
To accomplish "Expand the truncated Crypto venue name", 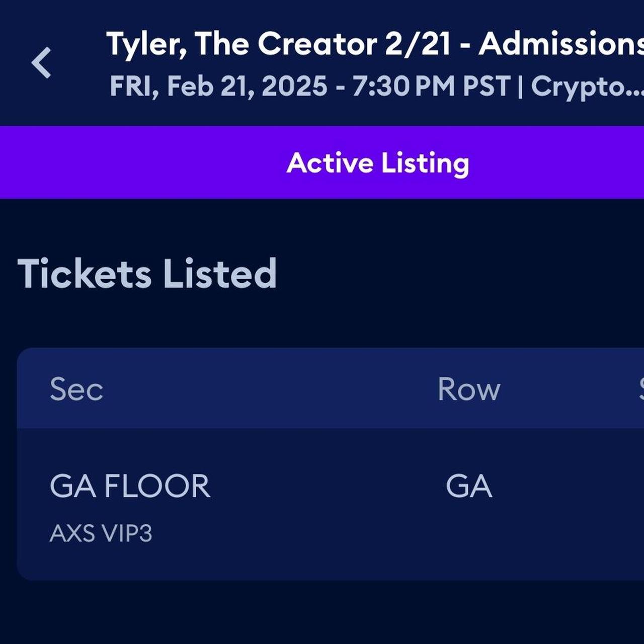I will (584, 86).
